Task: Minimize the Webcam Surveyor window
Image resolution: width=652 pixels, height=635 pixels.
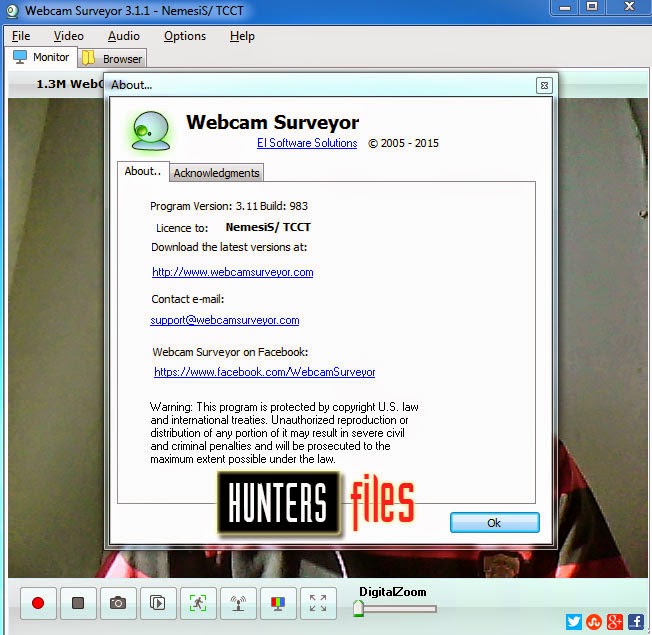Action: point(565,7)
